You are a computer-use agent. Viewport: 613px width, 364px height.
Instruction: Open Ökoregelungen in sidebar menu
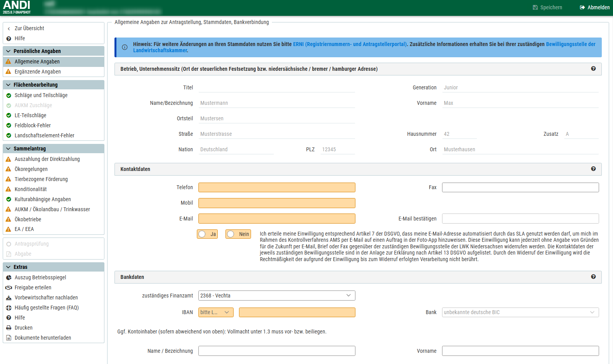pyautogui.click(x=31, y=169)
